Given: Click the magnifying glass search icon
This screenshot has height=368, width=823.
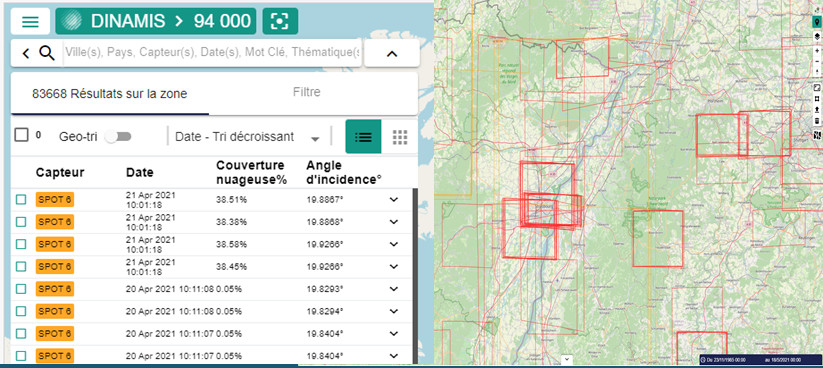Looking at the screenshot, I should [47, 52].
